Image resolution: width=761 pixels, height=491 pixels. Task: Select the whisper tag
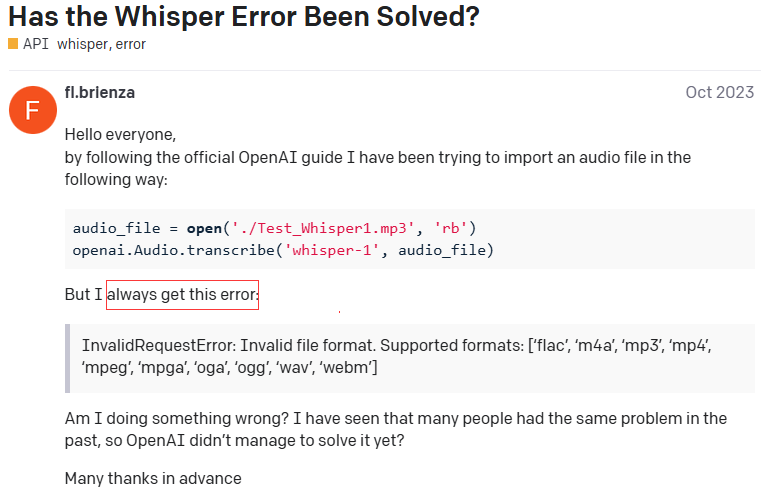click(x=83, y=45)
